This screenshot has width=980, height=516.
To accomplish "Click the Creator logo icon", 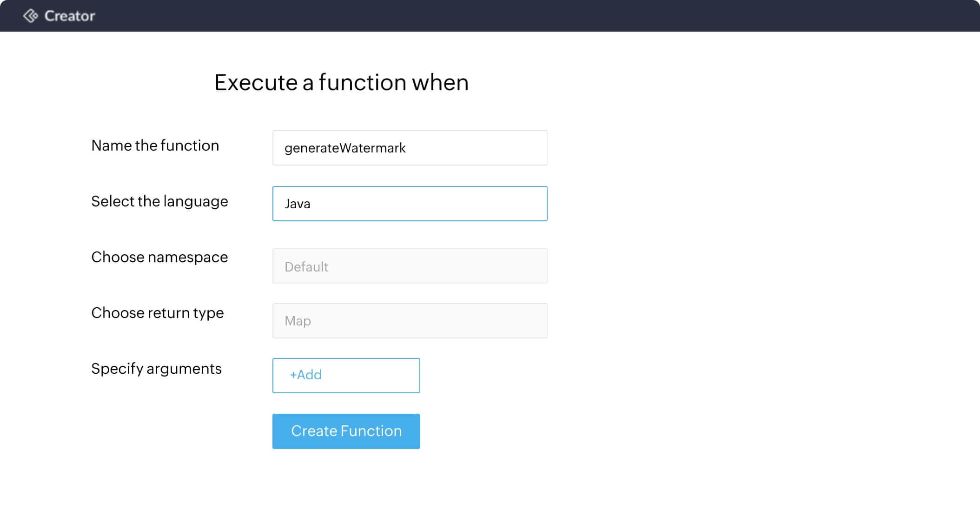I will pyautogui.click(x=30, y=16).
